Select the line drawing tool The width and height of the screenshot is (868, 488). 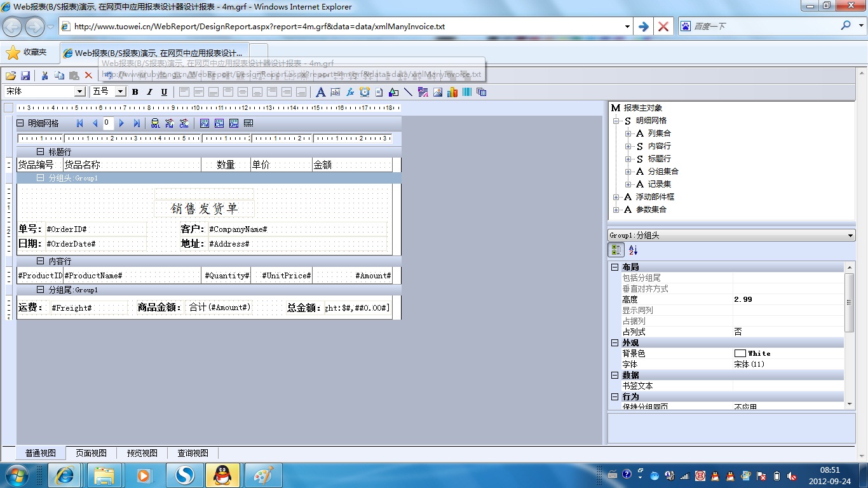[x=408, y=92]
